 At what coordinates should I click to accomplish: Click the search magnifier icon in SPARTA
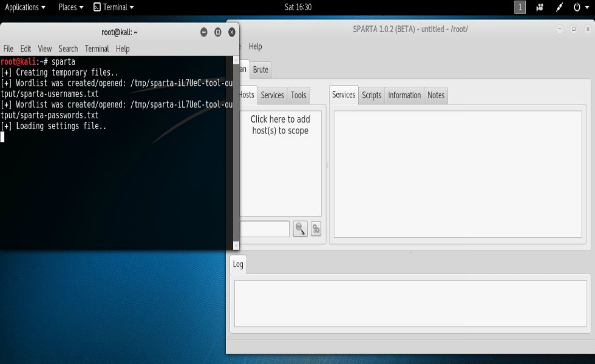point(300,229)
